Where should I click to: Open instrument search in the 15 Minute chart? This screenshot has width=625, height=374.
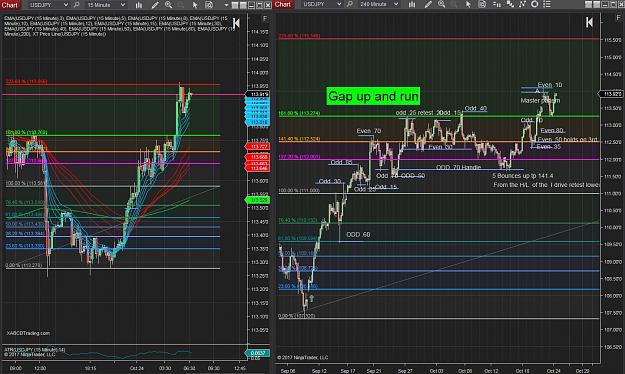click(77, 5)
